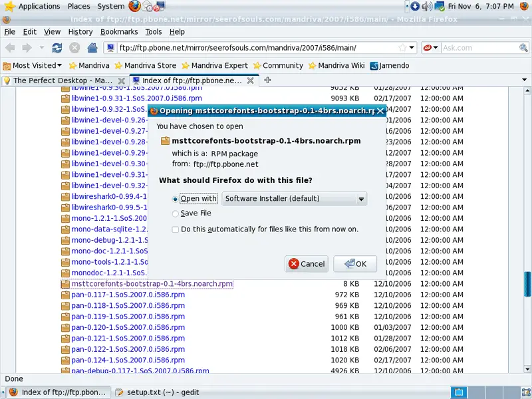Close the Opening msttcorefonts dialog
This screenshot has width=532, height=399.
tap(380, 111)
